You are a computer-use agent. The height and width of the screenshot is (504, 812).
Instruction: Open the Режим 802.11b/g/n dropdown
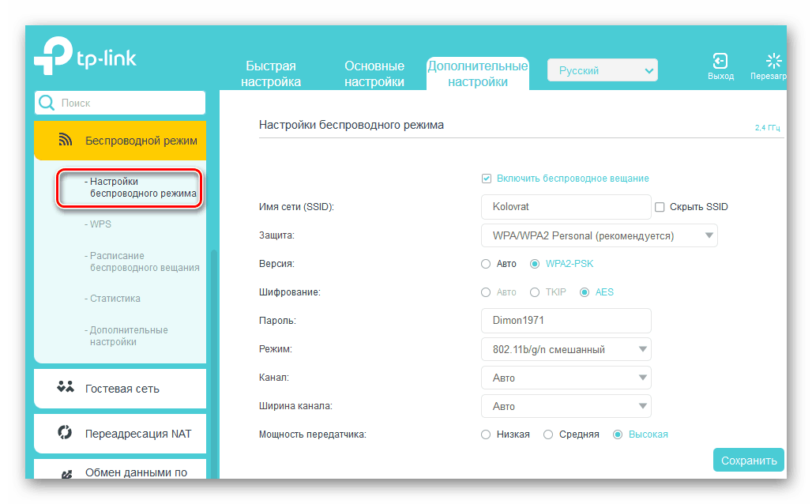coord(566,350)
